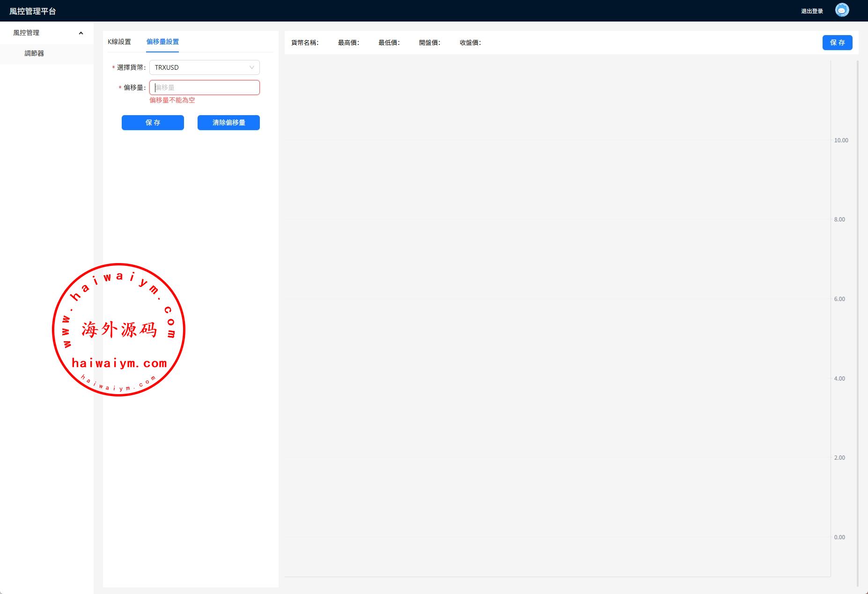The image size is (868, 594).
Task: Switch to the 偏移量設置 tab
Action: pyautogui.click(x=162, y=42)
